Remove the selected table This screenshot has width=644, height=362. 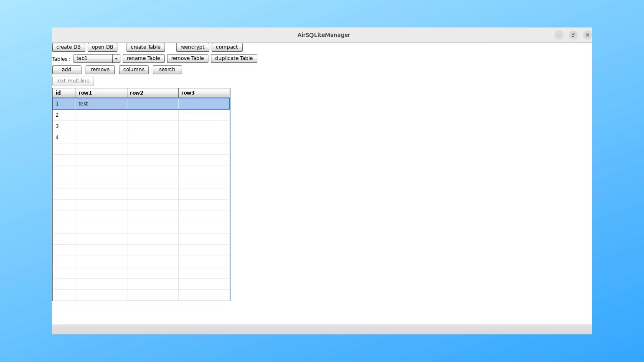187,58
